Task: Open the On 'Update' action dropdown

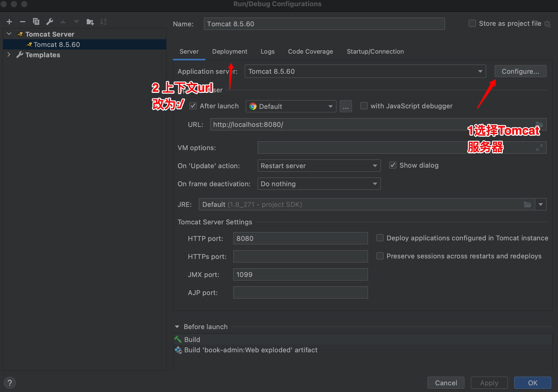Action: pyautogui.click(x=319, y=166)
